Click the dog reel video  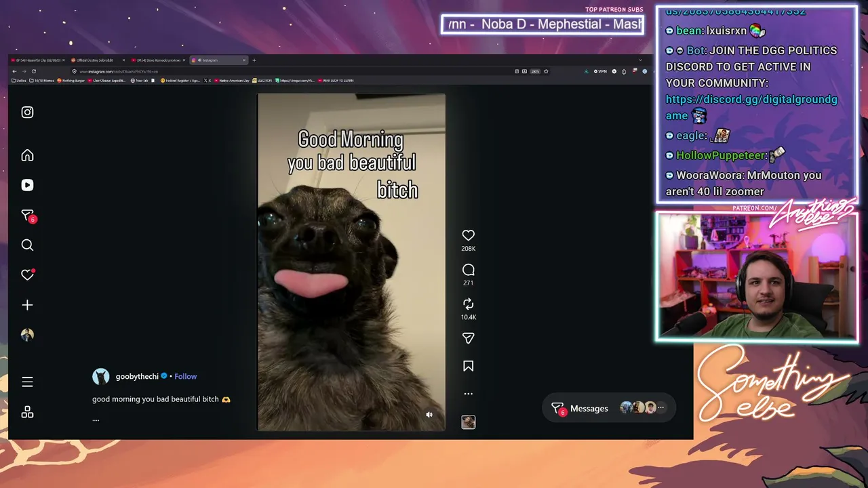351,262
